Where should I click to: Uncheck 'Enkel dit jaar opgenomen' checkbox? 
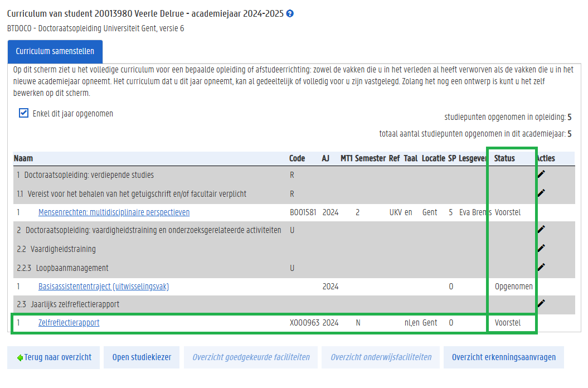[x=23, y=113]
